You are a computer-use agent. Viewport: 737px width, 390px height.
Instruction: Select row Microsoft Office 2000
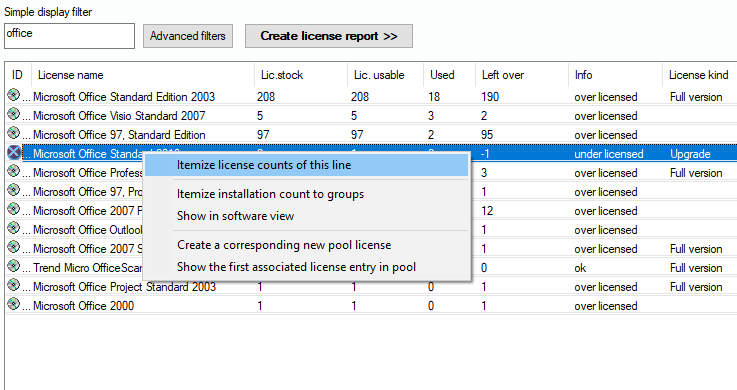[371, 306]
